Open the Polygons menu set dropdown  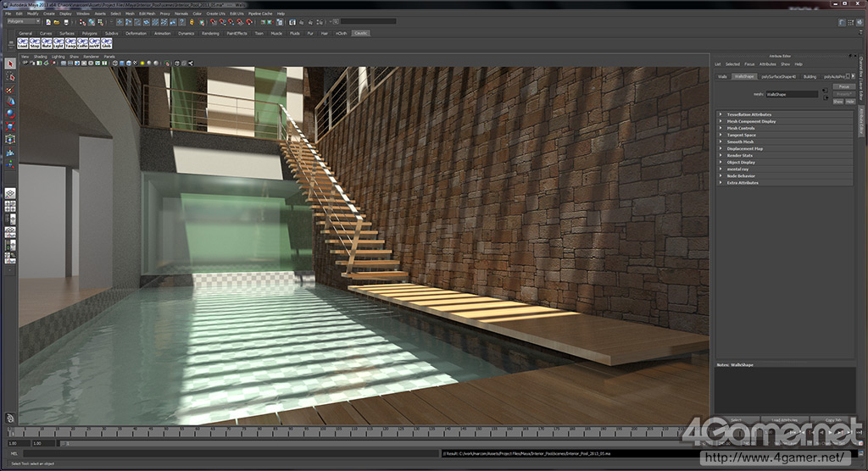(24, 22)
